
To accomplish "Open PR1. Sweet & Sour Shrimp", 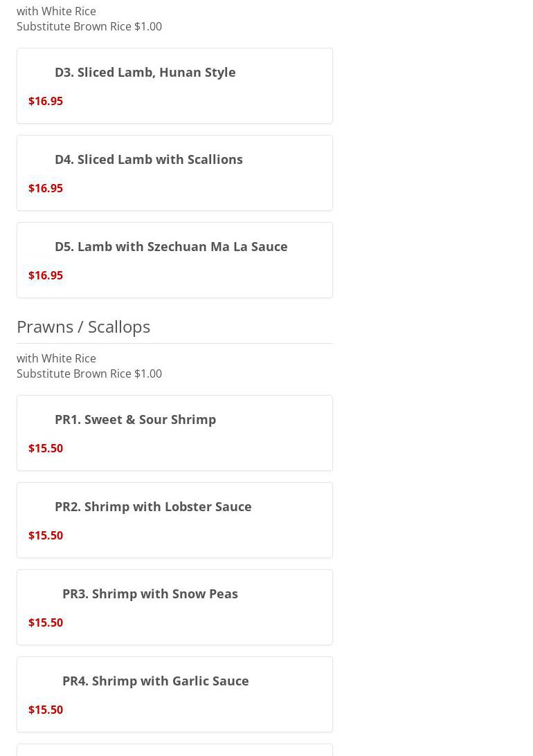I will (135, 419).
